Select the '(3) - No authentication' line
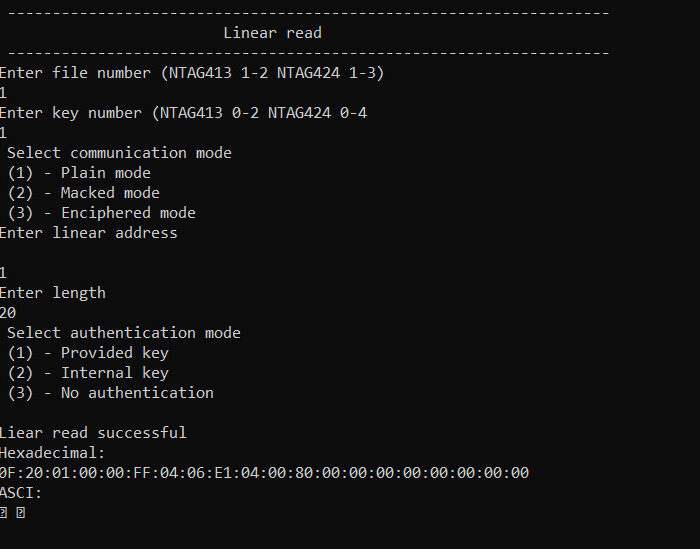Screen dimensions: 700x549 [x=110, y=393]
